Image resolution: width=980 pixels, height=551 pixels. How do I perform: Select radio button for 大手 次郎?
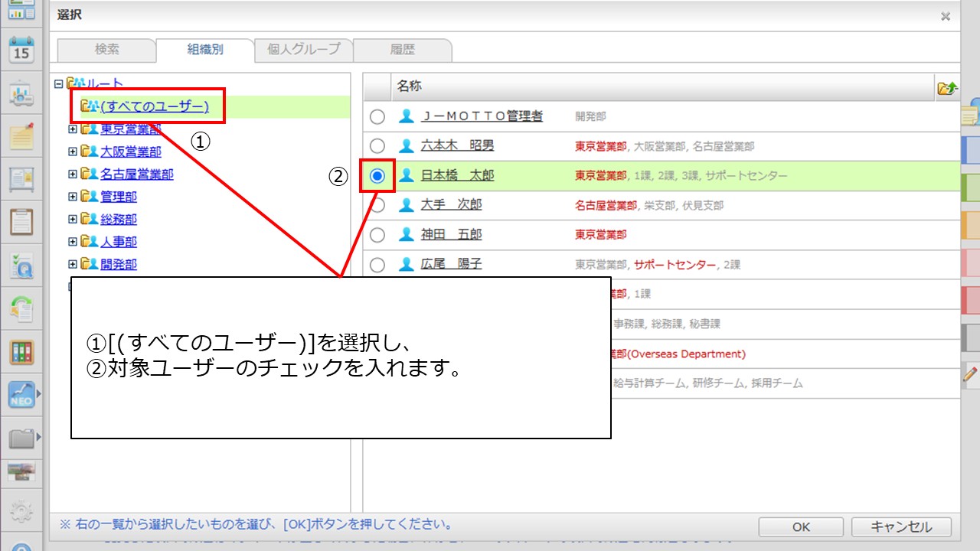(x=377, y=205)
